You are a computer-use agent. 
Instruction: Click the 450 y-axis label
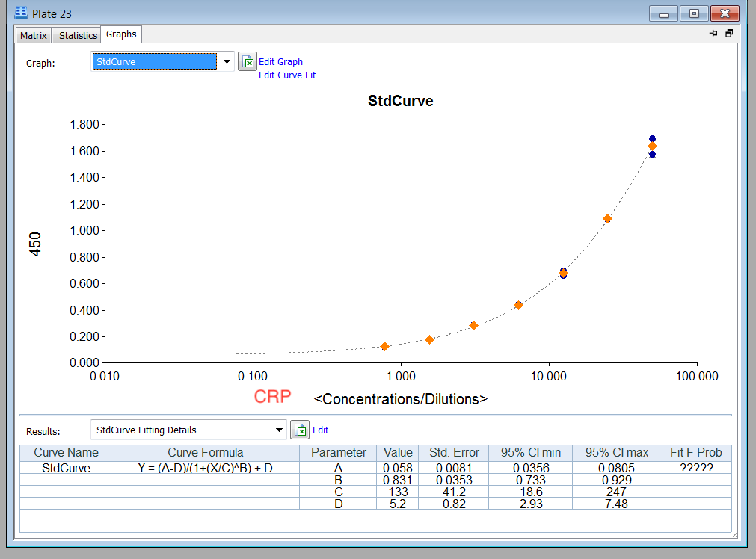click(x=34, y=244)
